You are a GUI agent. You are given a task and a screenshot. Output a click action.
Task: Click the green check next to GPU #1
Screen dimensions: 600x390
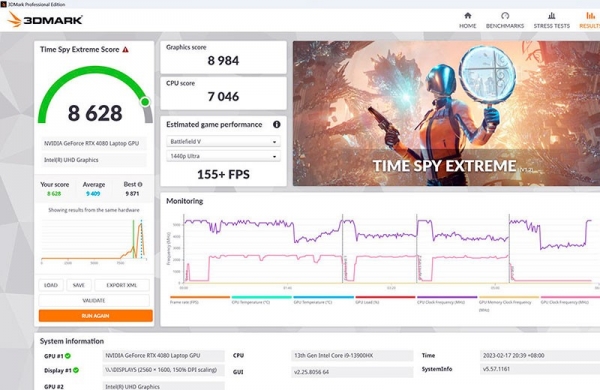coord(68,356)
